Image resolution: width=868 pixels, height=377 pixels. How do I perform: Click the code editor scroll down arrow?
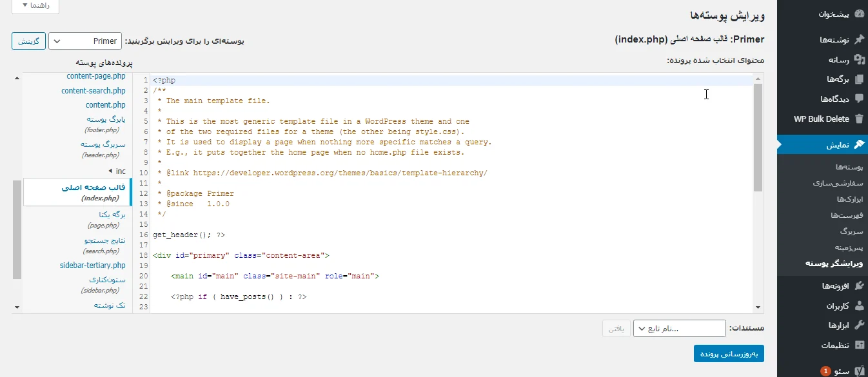(758, 308)
